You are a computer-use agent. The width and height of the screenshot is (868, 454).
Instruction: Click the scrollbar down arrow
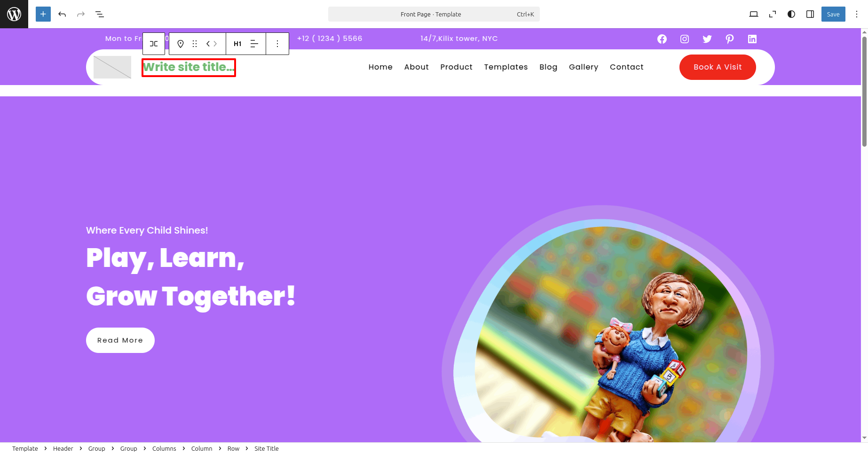coord(864,438)
